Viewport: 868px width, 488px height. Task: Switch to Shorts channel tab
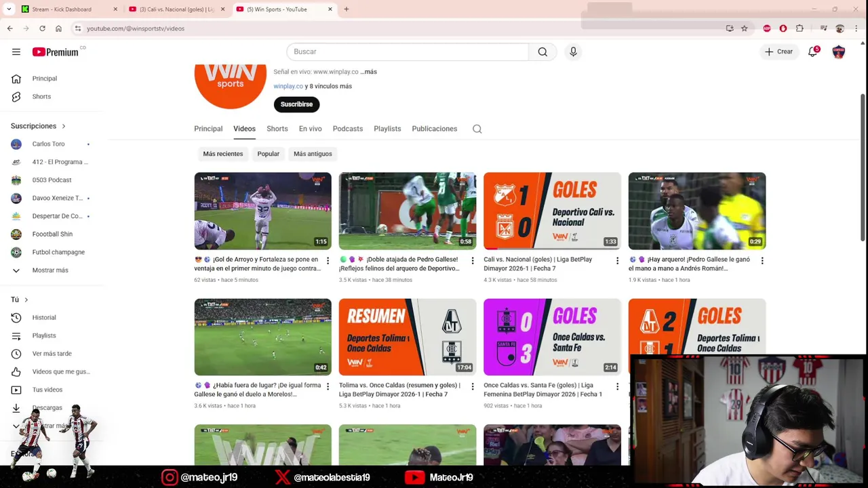pos(277,129)
